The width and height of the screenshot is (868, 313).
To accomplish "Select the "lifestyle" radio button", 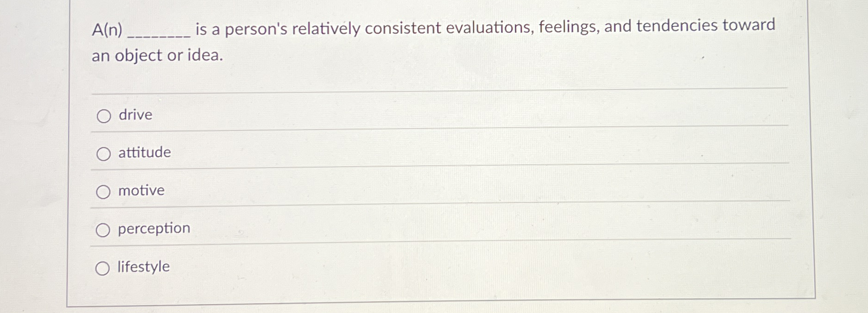I will click(x=103, y=267).
